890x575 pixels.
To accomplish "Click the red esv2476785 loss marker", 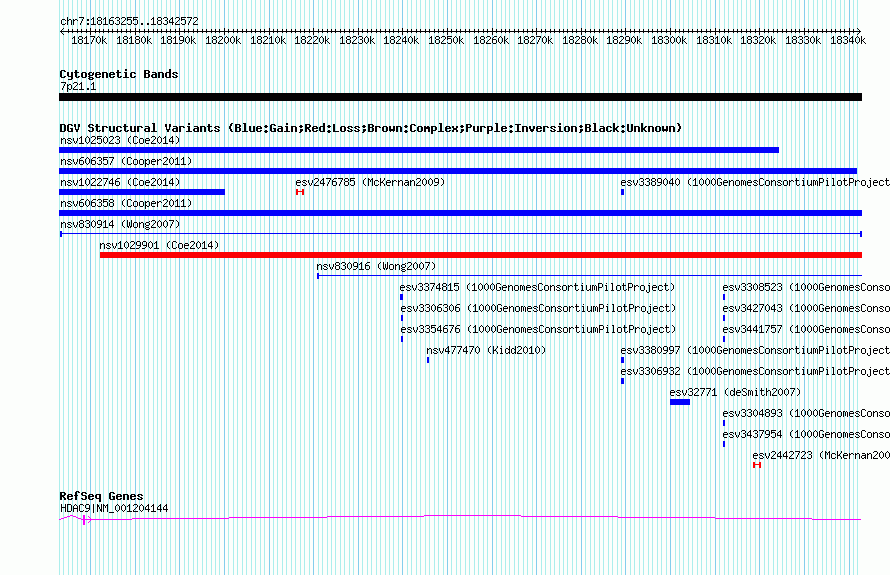I will (300, 192).
